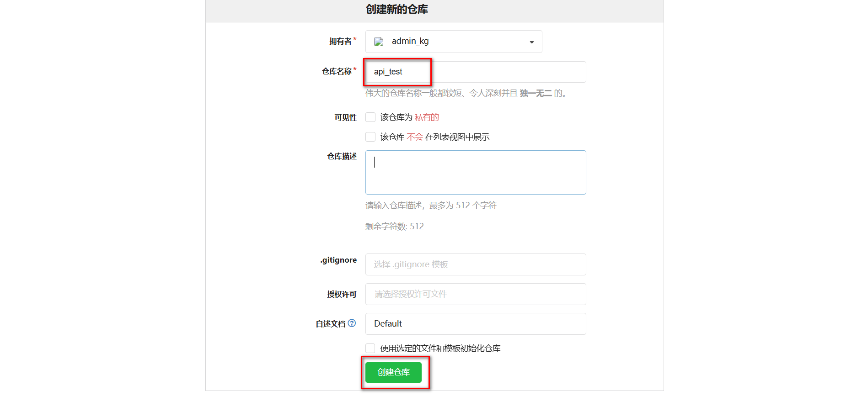868x396 pixels.
Task: Click the .gitignore field label
Action: point(338,260)
